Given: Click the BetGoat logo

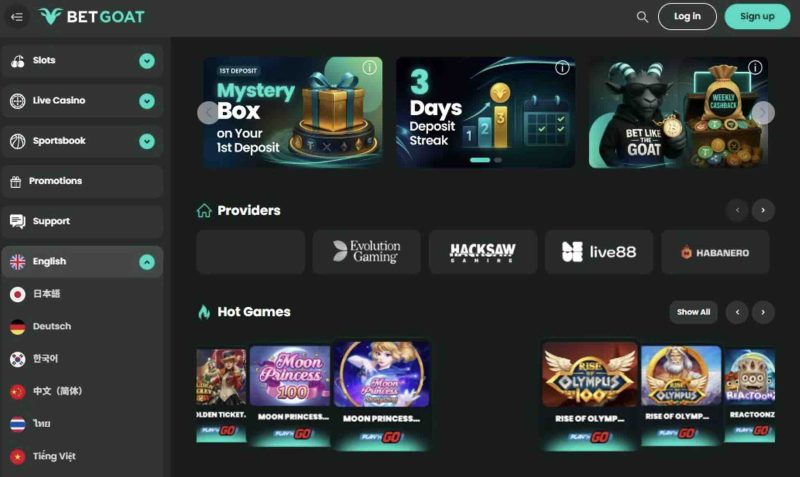Looking at the screenshot, I should [x=92, y=17].
